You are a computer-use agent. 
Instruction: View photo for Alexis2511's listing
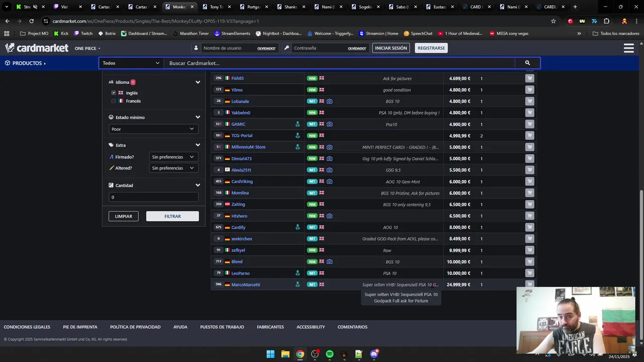click(330, 170)
